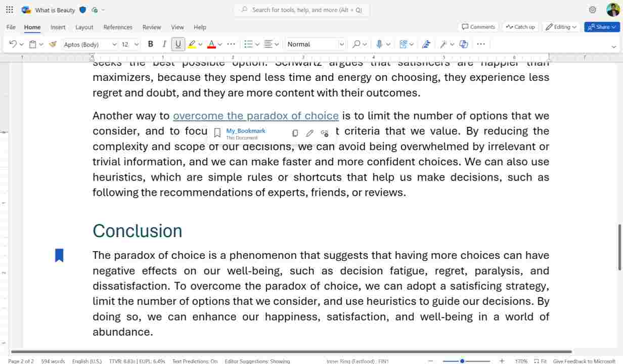The height and width of the screenshot is (364, 623).
Task: Open settings gear icon
Action: tap(593, 10)
